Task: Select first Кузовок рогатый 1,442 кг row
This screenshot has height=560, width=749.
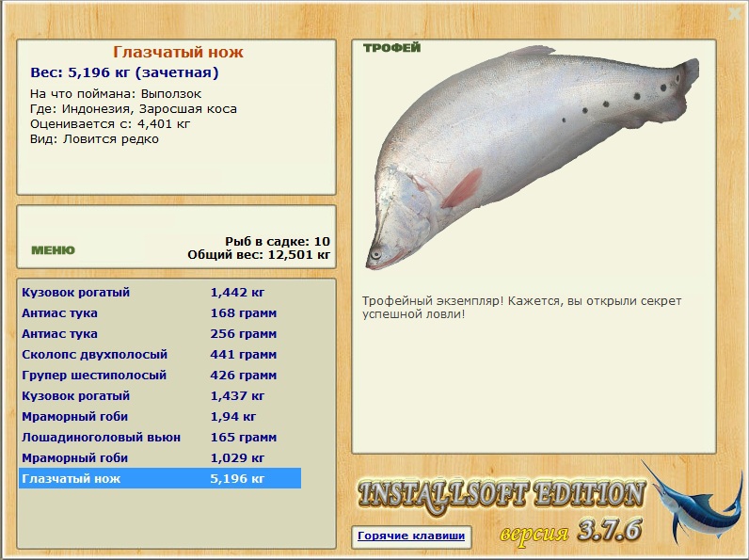Action: (160, 292)
